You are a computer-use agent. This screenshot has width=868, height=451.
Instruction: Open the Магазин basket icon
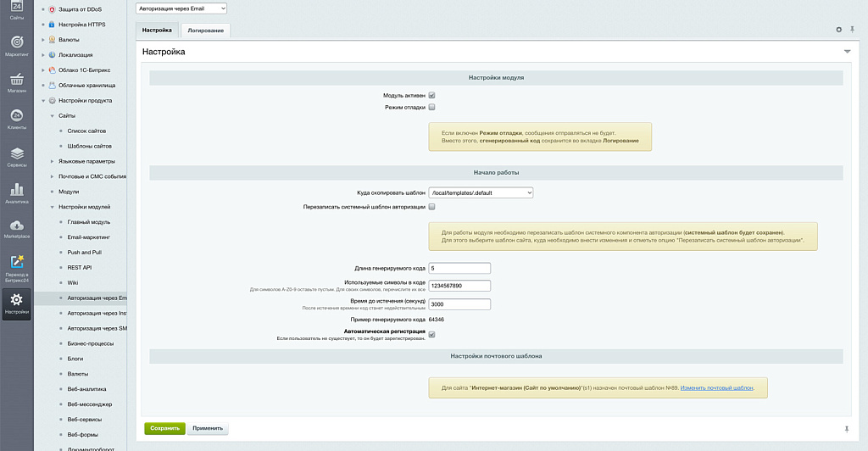16,81
